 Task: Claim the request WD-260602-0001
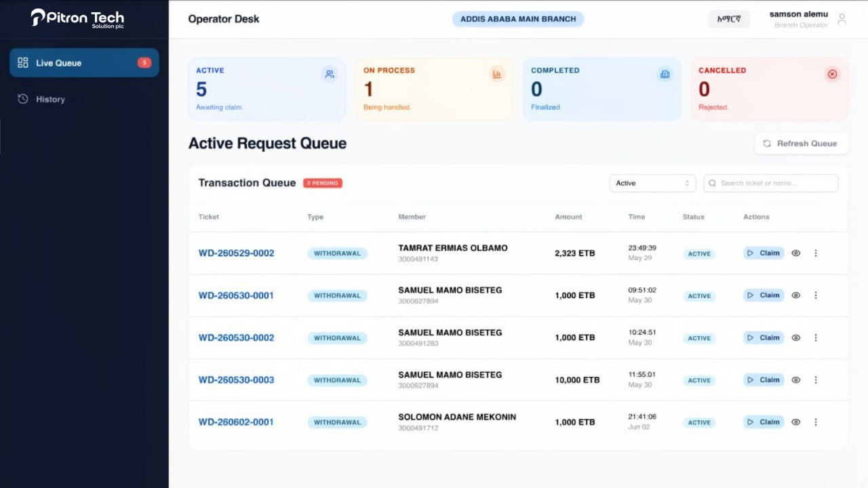tap(764, 422)
